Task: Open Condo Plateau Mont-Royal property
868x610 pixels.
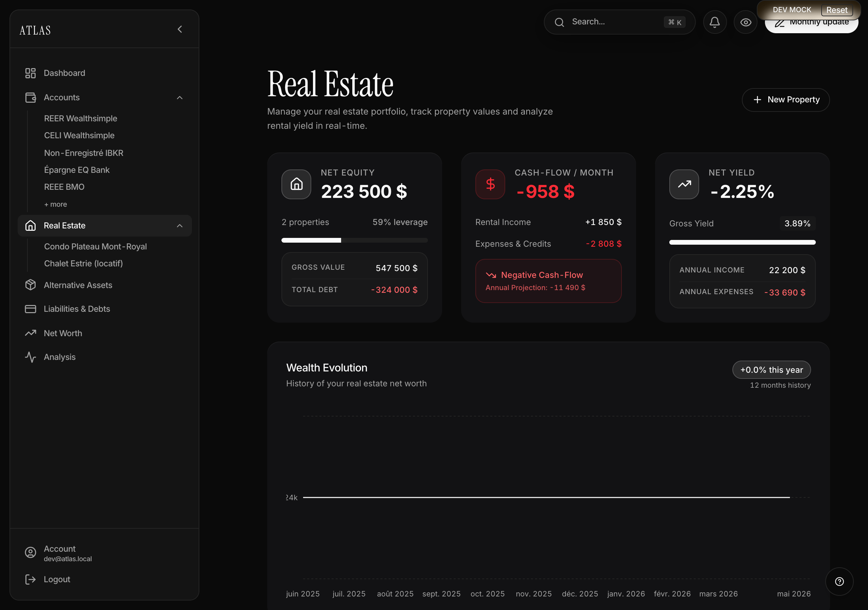Action: [95, 246]
